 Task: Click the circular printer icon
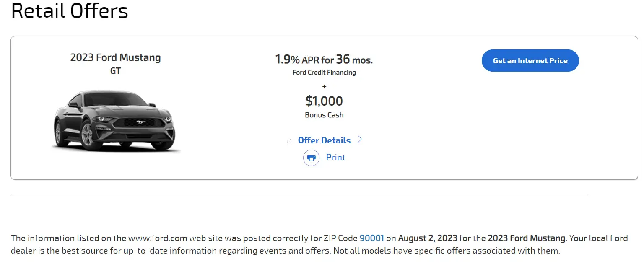click(x=311, y=158)
